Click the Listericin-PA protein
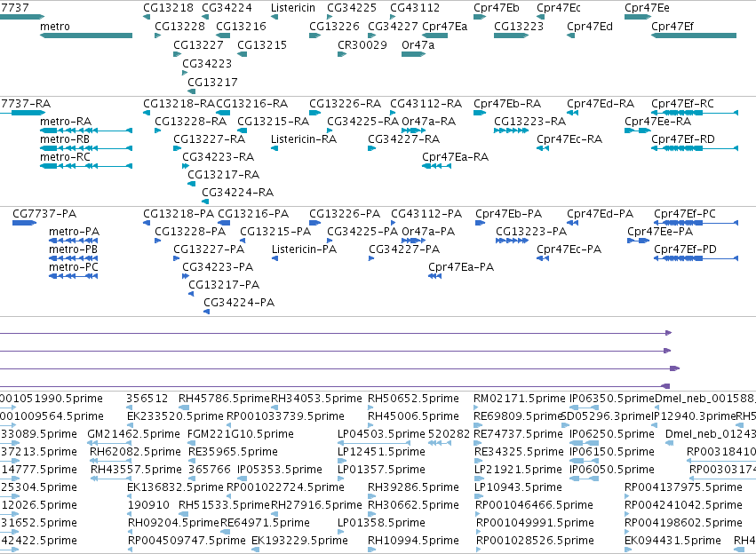Image resolution: width=756 pixels, height=554 pixels. 275,258
